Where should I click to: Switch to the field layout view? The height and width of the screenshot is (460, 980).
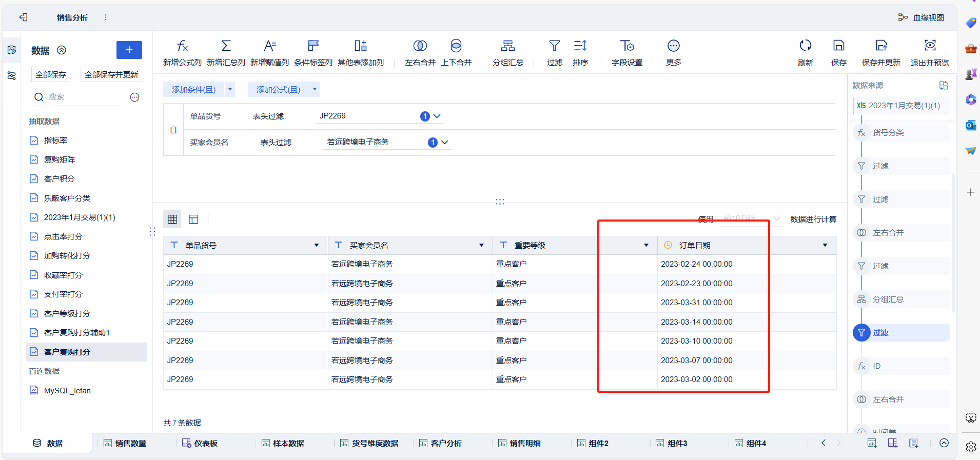tap(193, 219)
